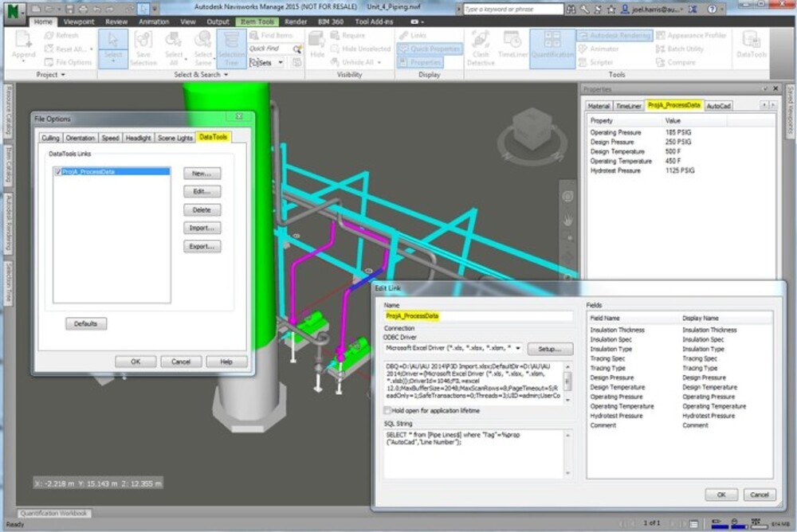
Task: Toggle Hold open for application lifetime checkbox
Action: (x=387, y=411)
